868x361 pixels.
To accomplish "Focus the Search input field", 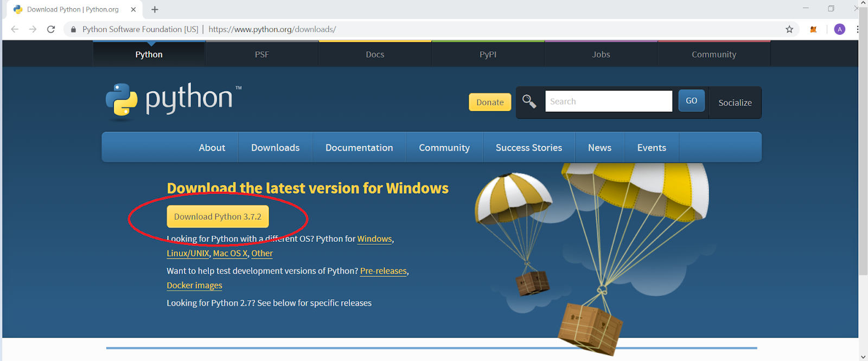I will point(609,101).
